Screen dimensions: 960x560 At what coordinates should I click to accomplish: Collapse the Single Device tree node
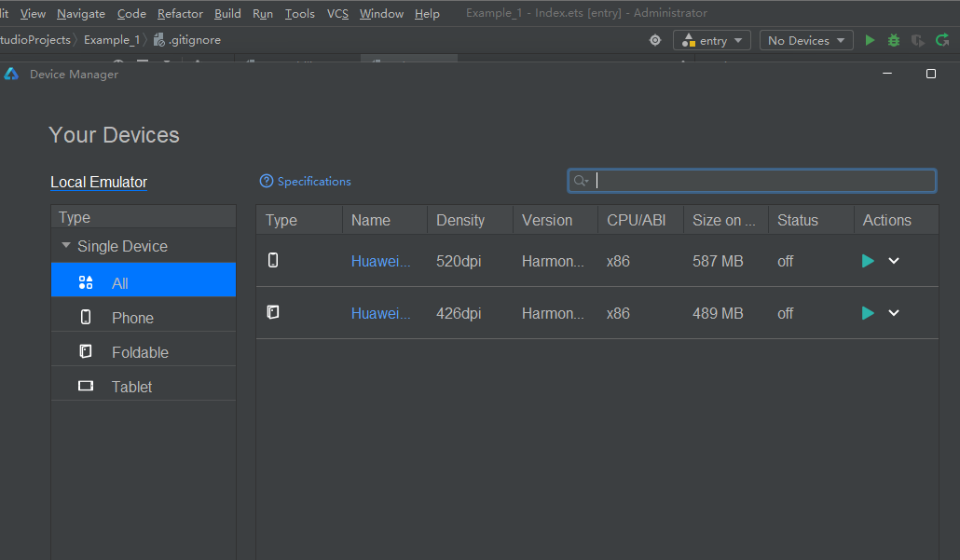[x=66, y=245]
